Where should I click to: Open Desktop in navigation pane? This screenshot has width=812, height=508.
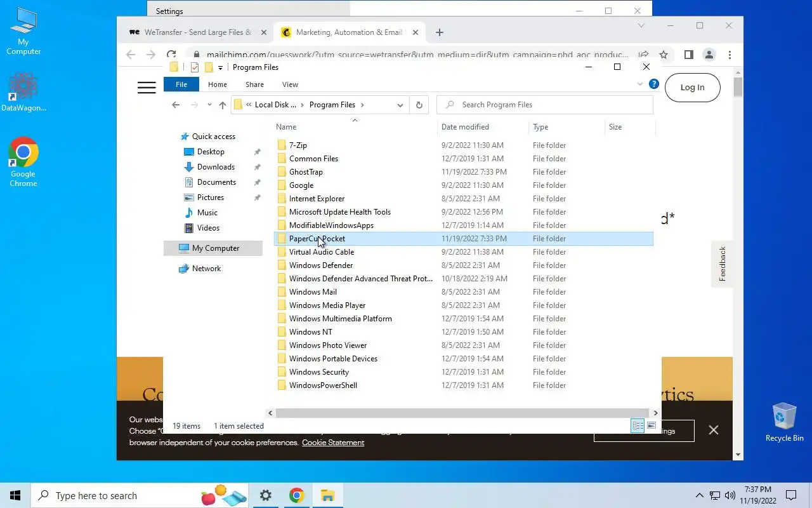[211, 152]
